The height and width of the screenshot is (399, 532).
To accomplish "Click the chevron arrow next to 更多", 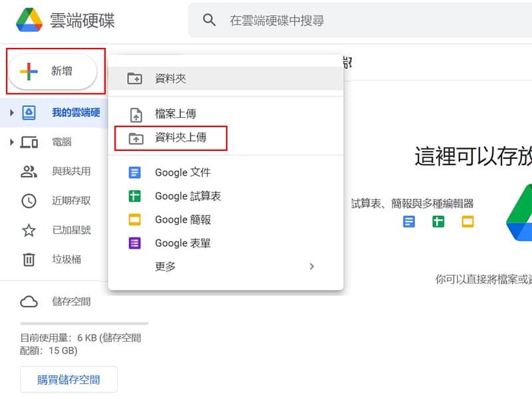I will pos(312,267).
